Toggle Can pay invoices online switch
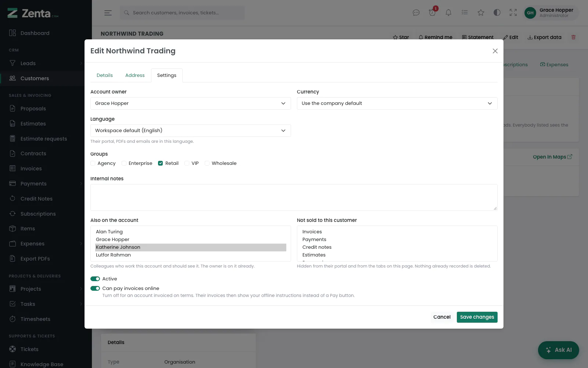Viewport: 588px width, 368px height. 95,289
